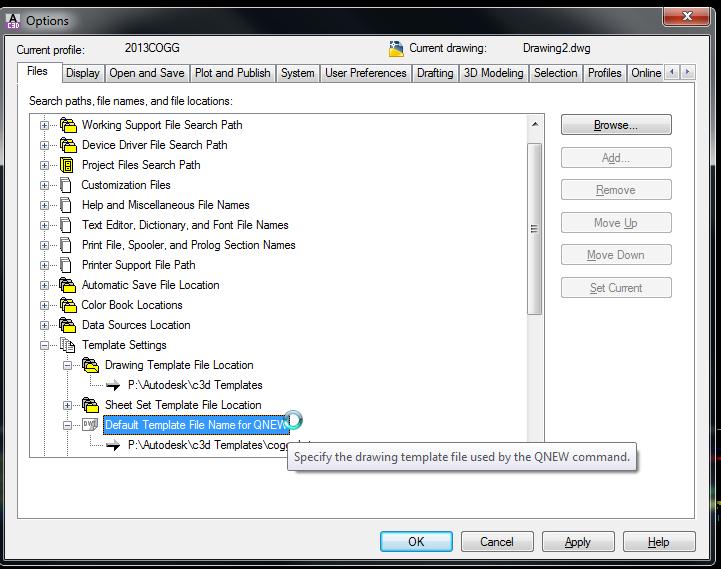Open Help for the Options dialog

pos(658,541)
